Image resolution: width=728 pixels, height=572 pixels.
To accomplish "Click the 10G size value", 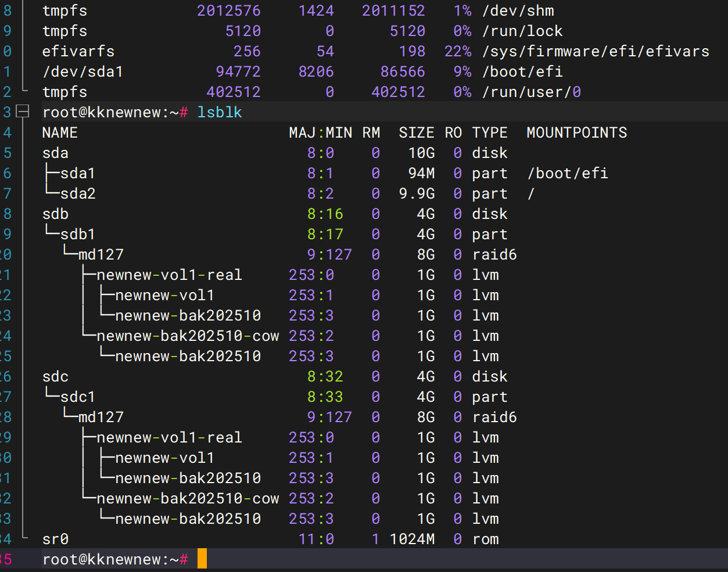I will 421,153.
